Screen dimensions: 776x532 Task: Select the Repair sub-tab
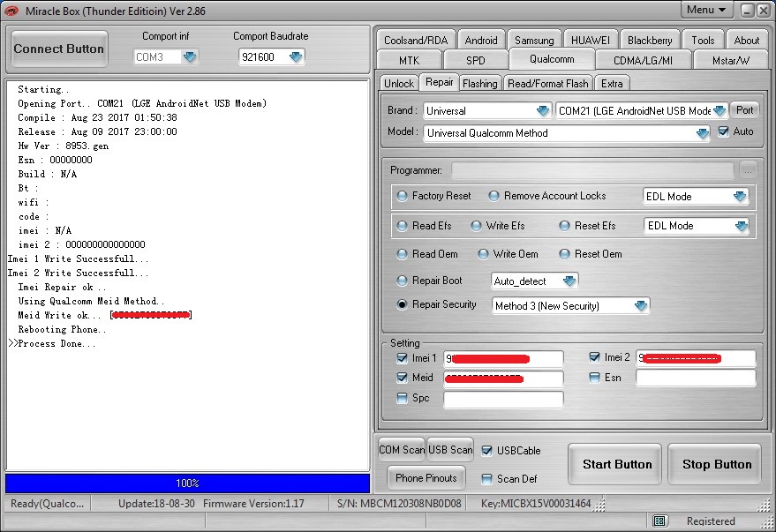[440, 82]
